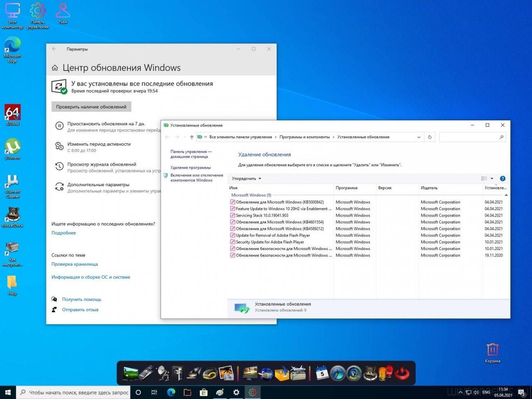The image size is (532, 399).
Task: Click the history icon for Просмотр журнала обновлений
Action: [x=59, y=167]
